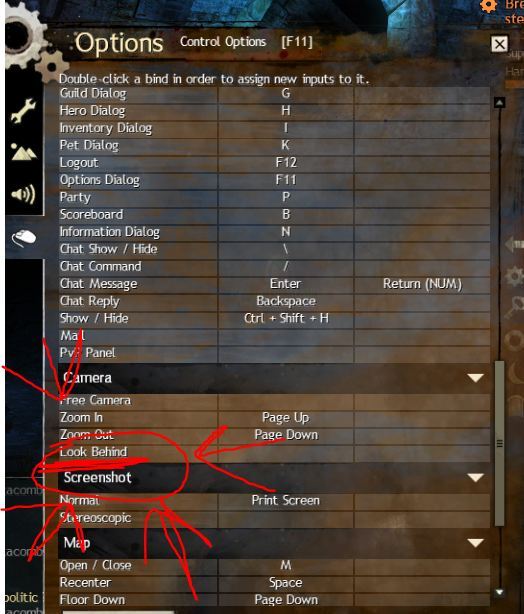Select Control Options mouse icon tab

[x=24, y=237]
